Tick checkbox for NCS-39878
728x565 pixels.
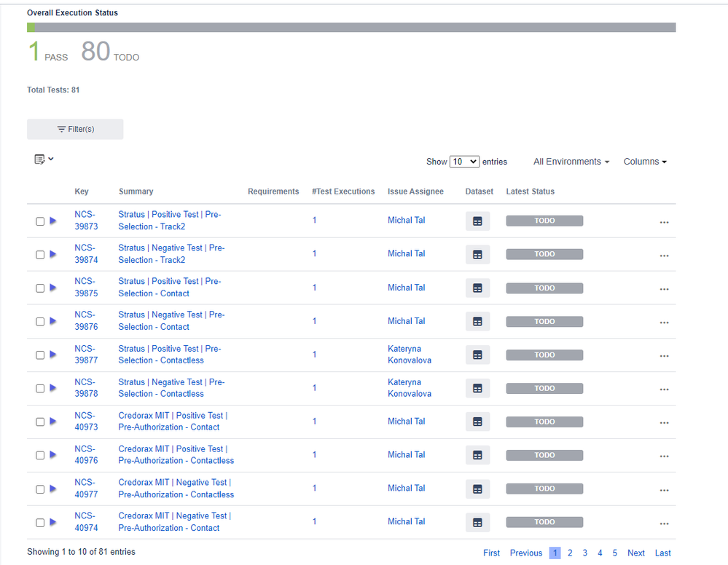40,388
